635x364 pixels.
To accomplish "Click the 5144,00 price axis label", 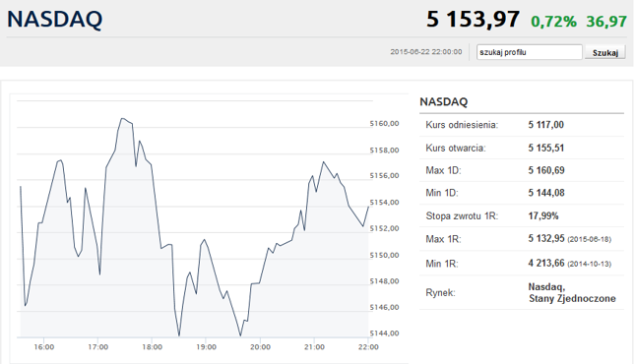I will tap(384, 334).
